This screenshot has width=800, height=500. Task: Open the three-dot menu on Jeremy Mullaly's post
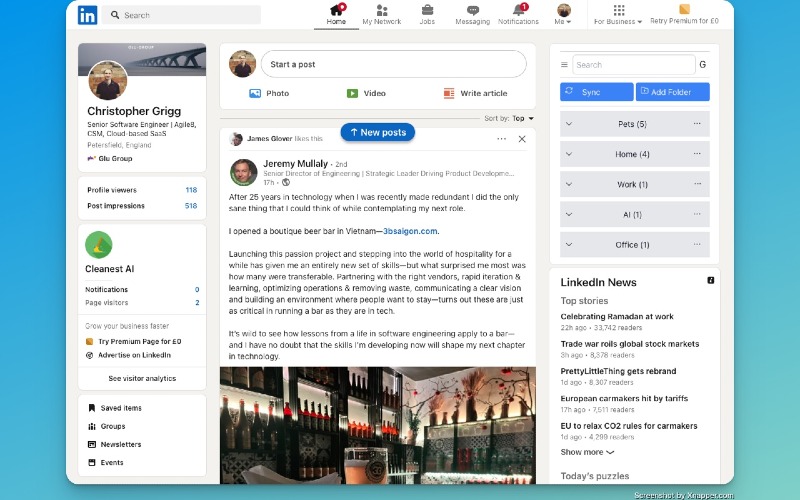click(502, 139)
